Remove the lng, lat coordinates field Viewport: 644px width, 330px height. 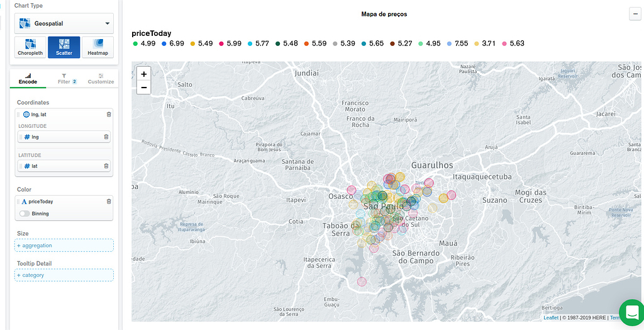[x=108, y=114]
